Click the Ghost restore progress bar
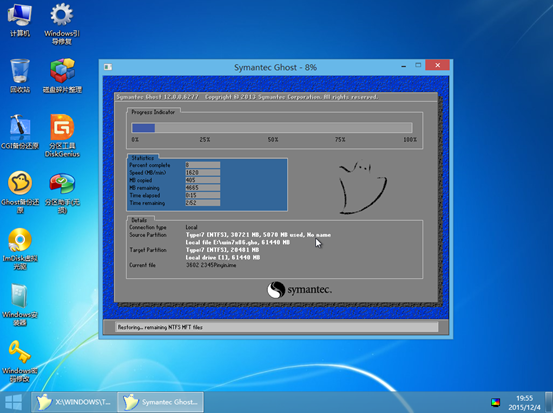Viewport: 553px width, 413px height. coord(272,127)
